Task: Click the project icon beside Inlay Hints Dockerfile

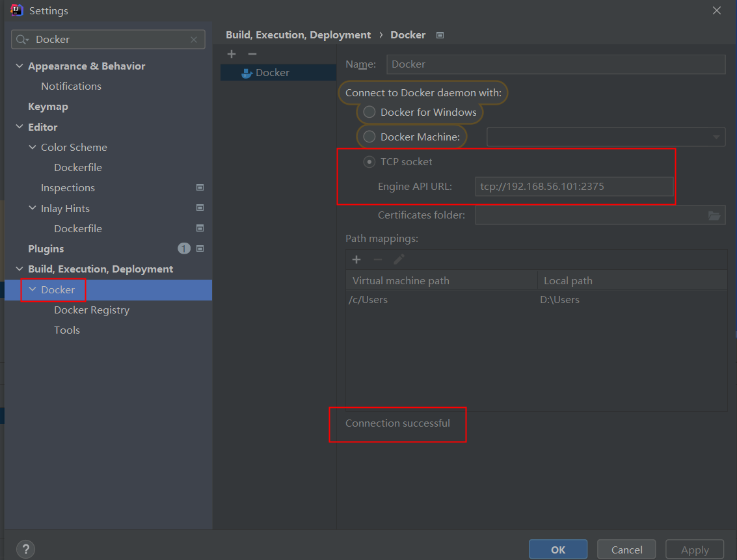Action: click(x=200, y=228)
